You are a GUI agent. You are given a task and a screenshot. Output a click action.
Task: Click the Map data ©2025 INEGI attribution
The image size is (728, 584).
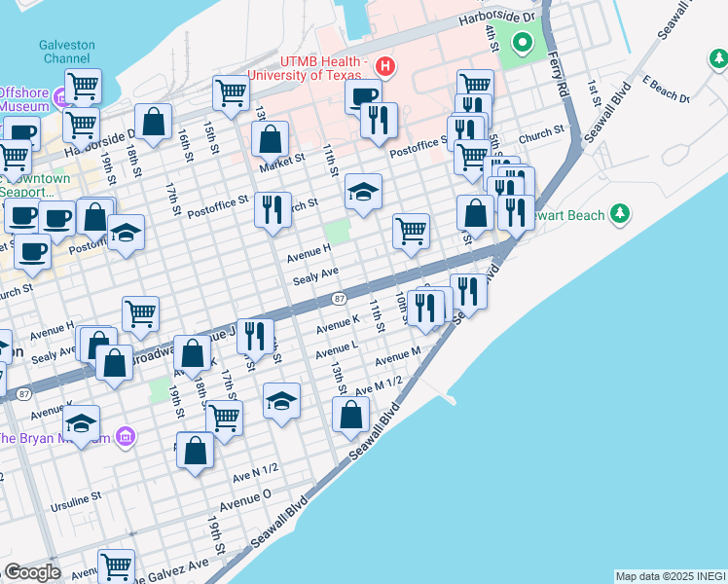click(670, 576)
